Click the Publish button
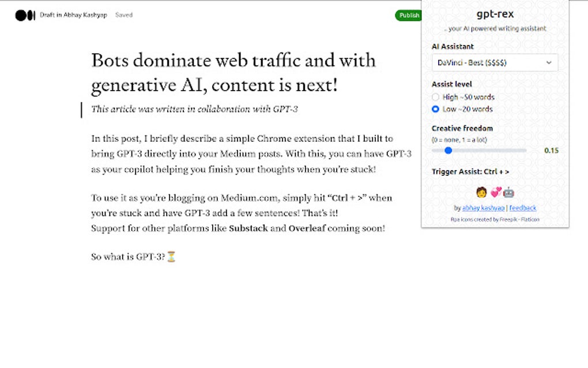This screenshot has height=368, width=588. point(409,15)
